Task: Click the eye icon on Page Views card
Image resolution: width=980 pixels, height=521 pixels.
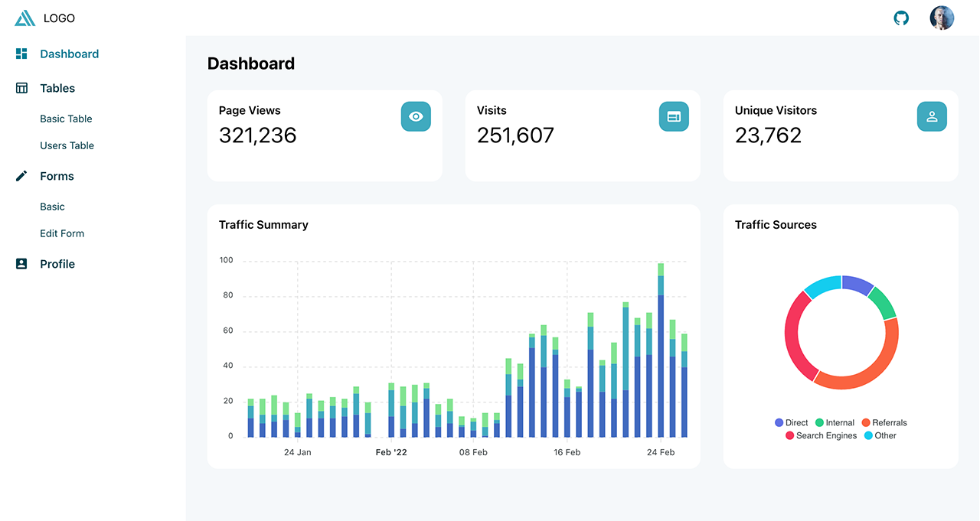Action: [416, 116]
